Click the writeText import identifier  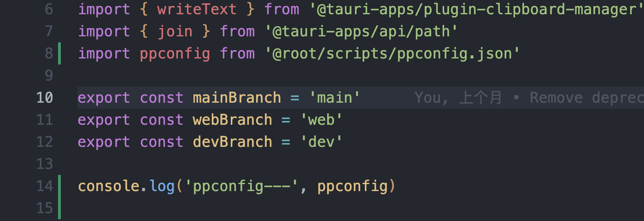pos(197,9)
